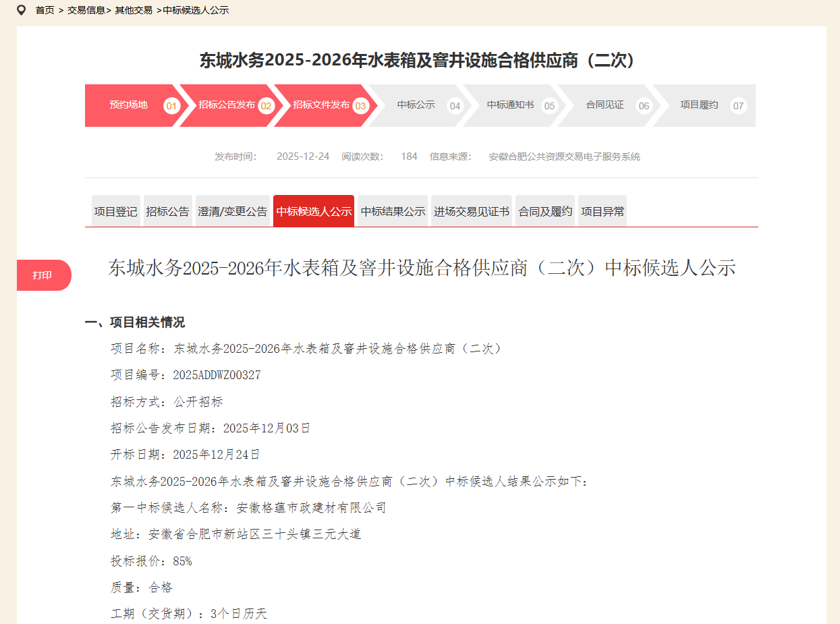Open the 进场交易见证书 tab

point(472,211)
